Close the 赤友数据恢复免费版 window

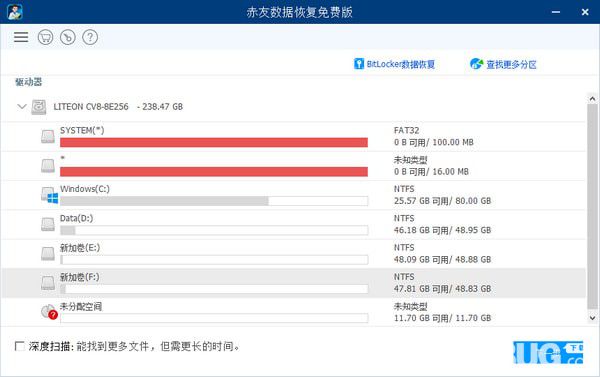pyautogui.click(x=585, y=12)
